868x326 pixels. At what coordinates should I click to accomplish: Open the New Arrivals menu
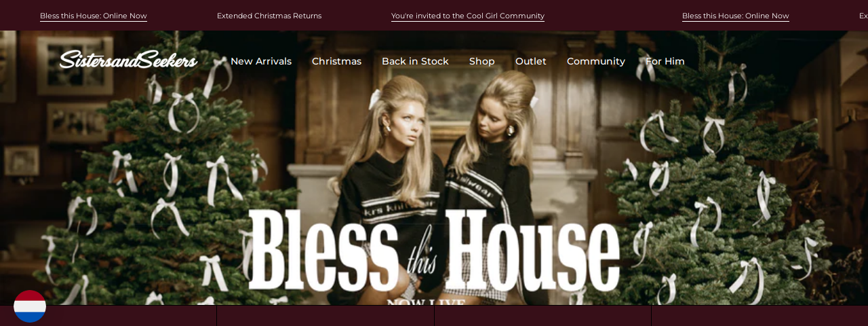pyautogui.click(x=261, y=61)
